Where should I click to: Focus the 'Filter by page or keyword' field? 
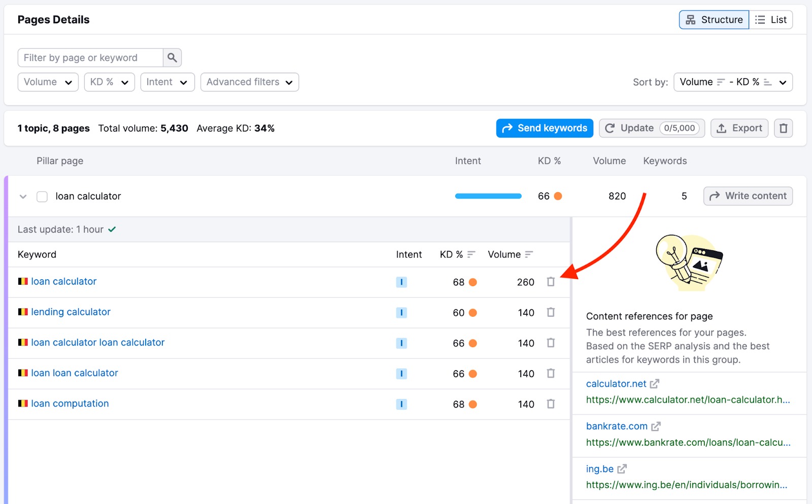(90, 57)
